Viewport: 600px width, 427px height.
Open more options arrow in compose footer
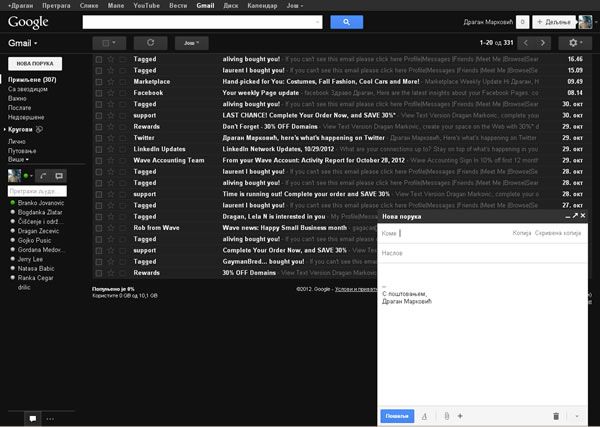pyautogui.click(x=577, y=416)
